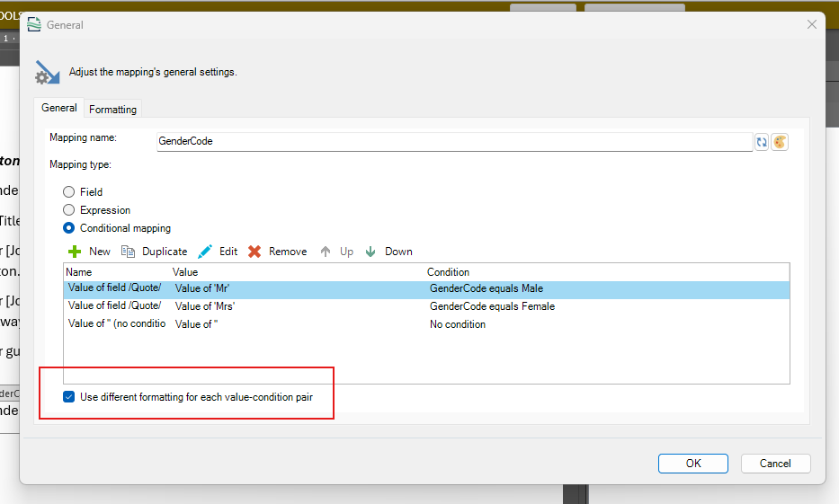Click the Condition column header

tap(448, 272)
